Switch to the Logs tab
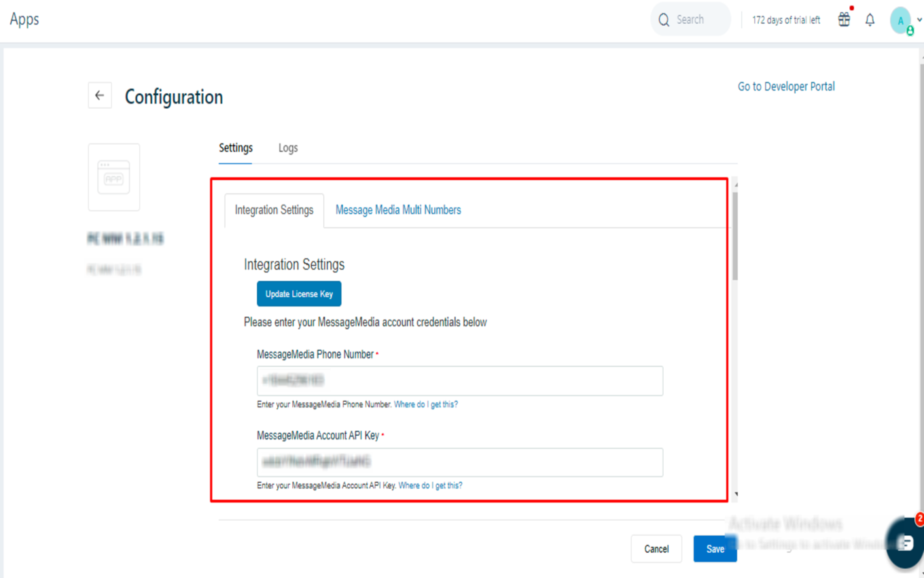Image resolution: width=924 pixels, height=578 pixels. 288,148
